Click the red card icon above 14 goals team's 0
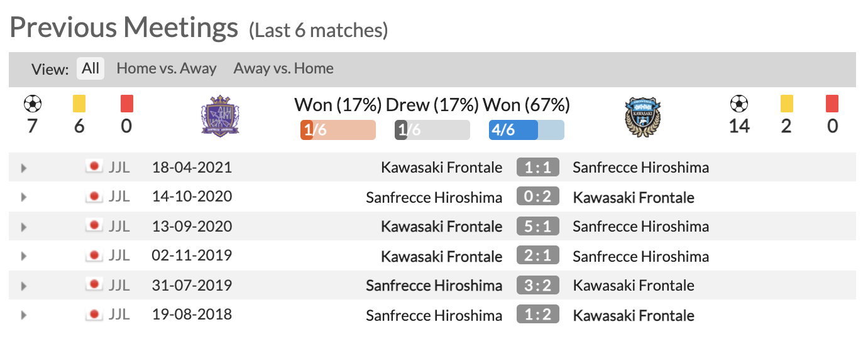The image size is (868, 344). point(832,104)
